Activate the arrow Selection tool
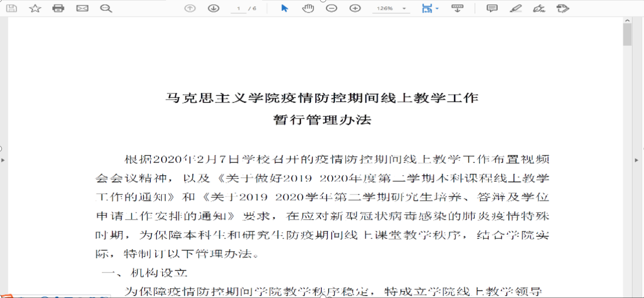The height and width of the screenshot is (298, 644). tap(284, 8)
